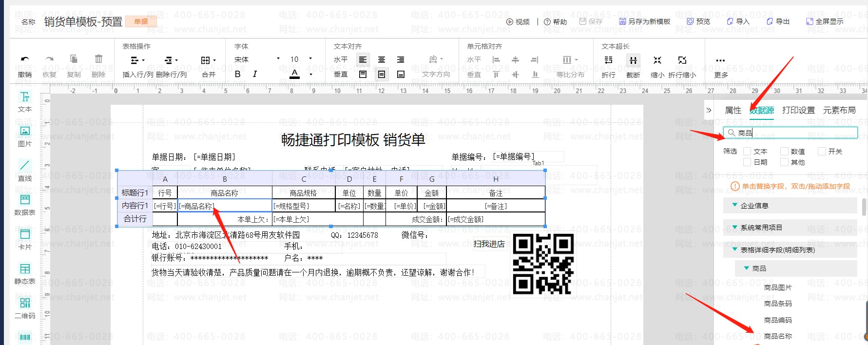
Task: Center text horizontally
Action: click(382, 59)
